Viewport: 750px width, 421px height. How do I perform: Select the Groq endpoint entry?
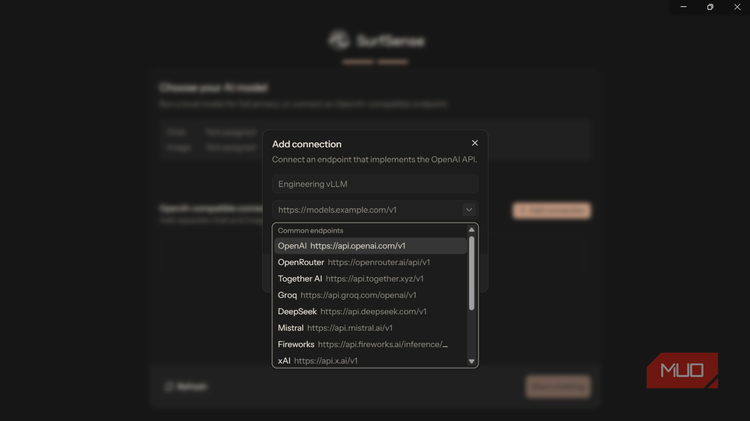coord(371,295)
